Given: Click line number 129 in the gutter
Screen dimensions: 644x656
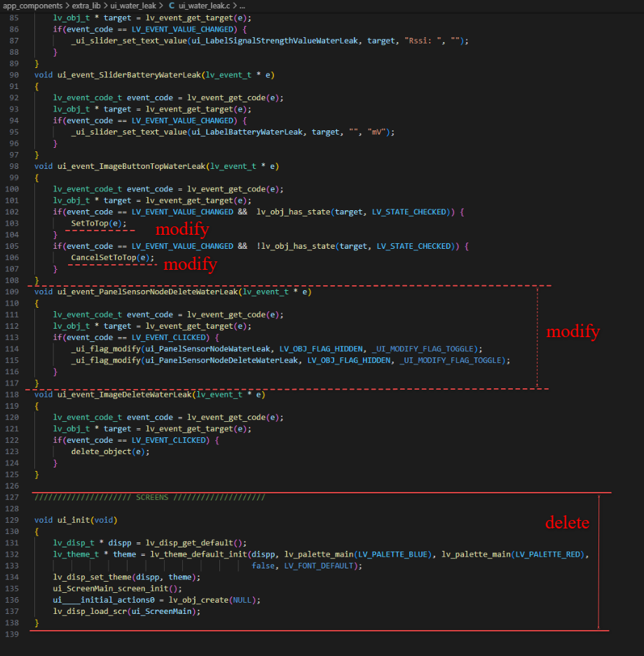Looking at the screenshot, I should pos(12,520).
